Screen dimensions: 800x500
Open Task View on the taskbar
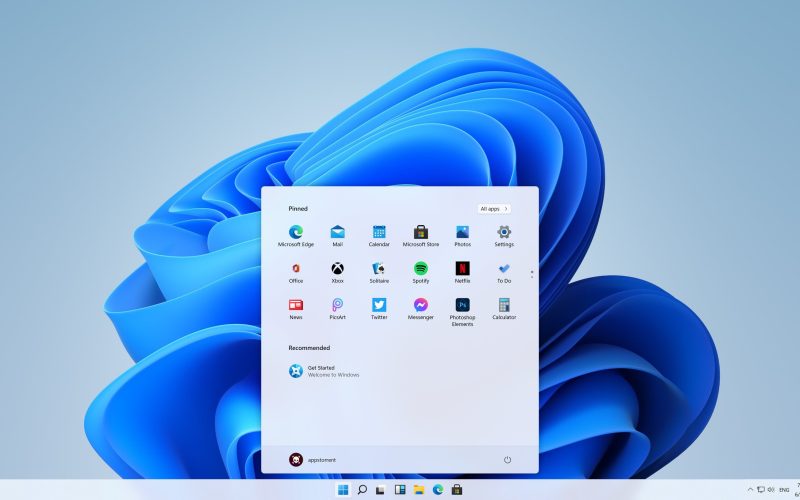(x=381, y=490)
